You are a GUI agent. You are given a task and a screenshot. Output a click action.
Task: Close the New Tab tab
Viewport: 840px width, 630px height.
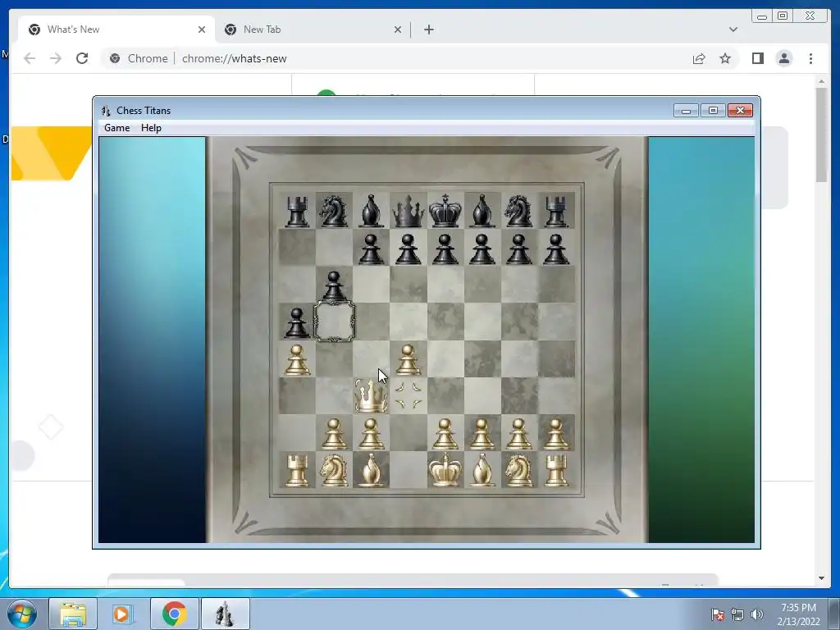pyautogui.click(x=398, y=30)
